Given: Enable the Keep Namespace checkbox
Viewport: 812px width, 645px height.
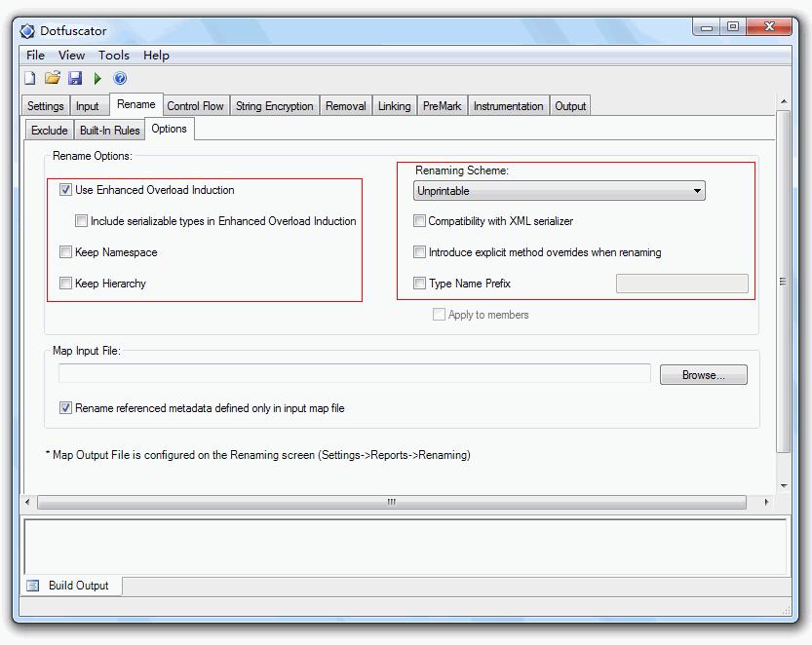Looking at the screenshot, I should tap(65, 252).
